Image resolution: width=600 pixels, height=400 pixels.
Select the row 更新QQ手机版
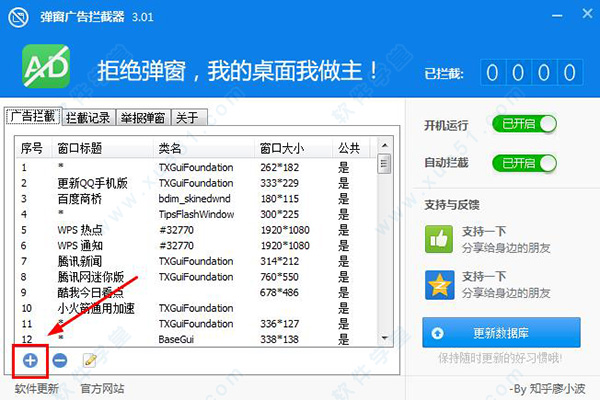(x=196, y=183)
